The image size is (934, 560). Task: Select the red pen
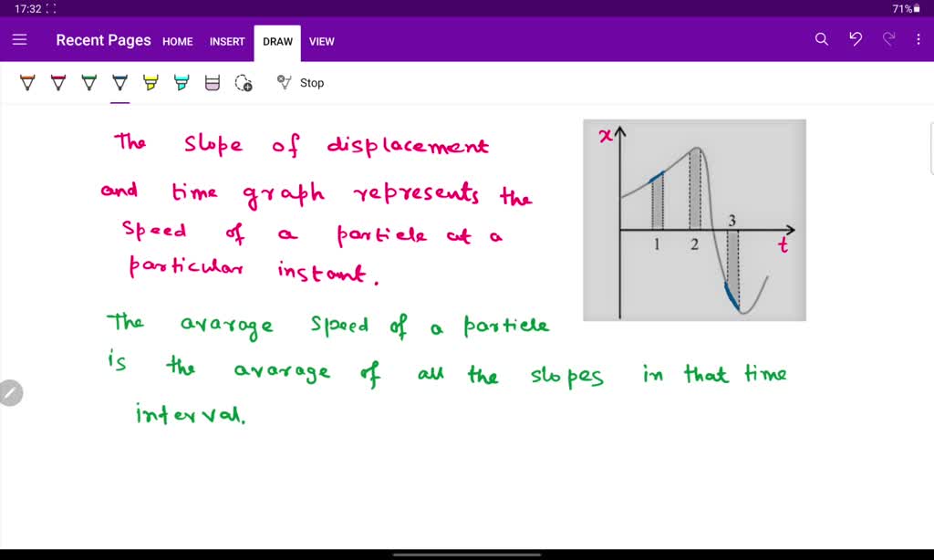(x=57, y=83)
